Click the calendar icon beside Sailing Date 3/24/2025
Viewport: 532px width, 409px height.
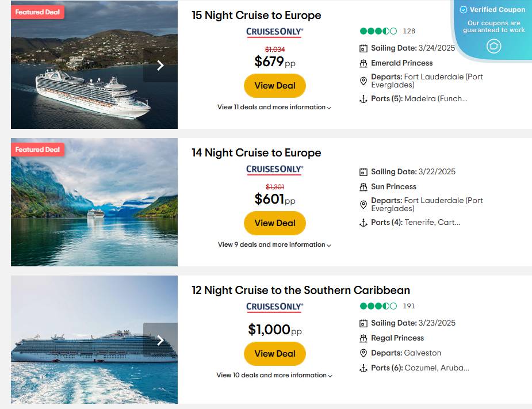pos(363,48)
